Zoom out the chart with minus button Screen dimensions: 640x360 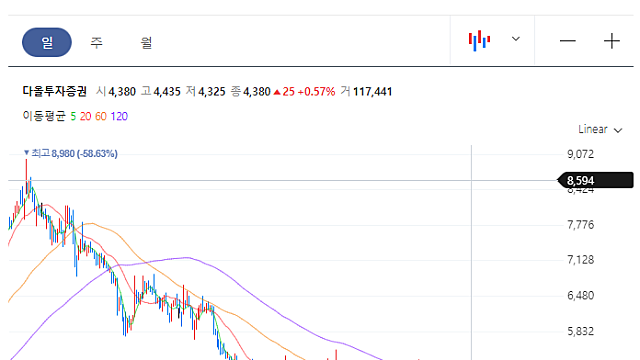click(x=568, y=41)
